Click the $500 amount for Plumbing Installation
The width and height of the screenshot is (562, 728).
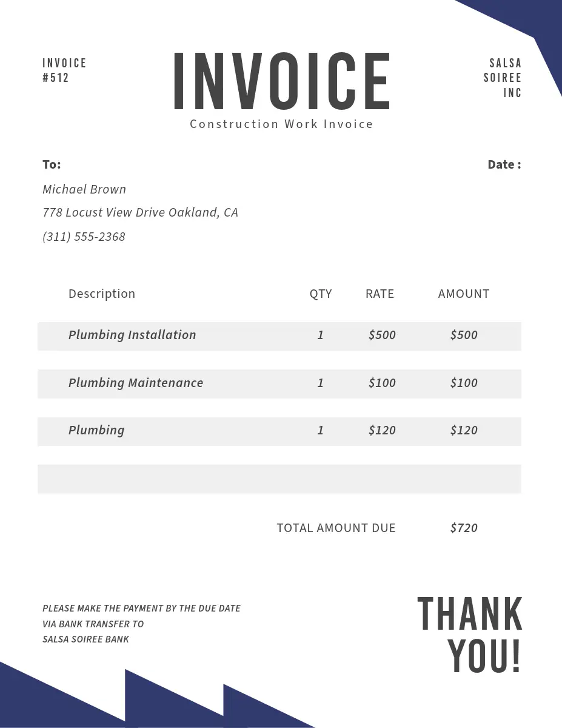[464, 335]
